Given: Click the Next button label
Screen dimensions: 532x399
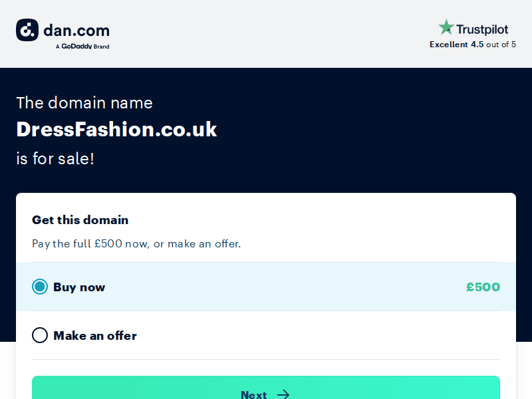Looking at the screenshot, I should pos(253,394).
